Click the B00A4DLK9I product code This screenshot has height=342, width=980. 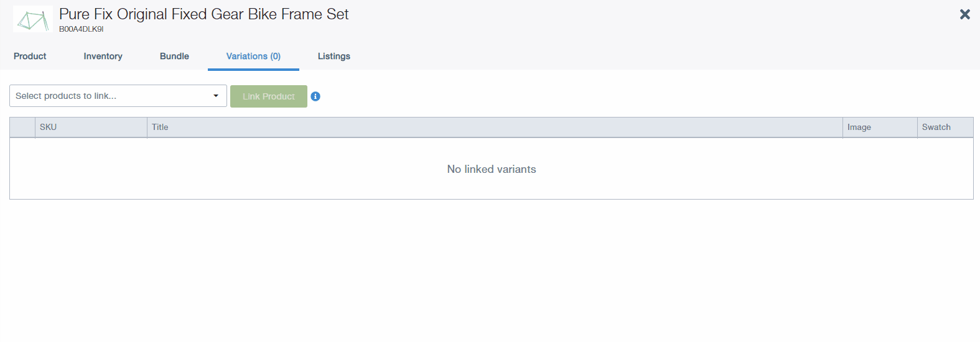tap(82, 29)
